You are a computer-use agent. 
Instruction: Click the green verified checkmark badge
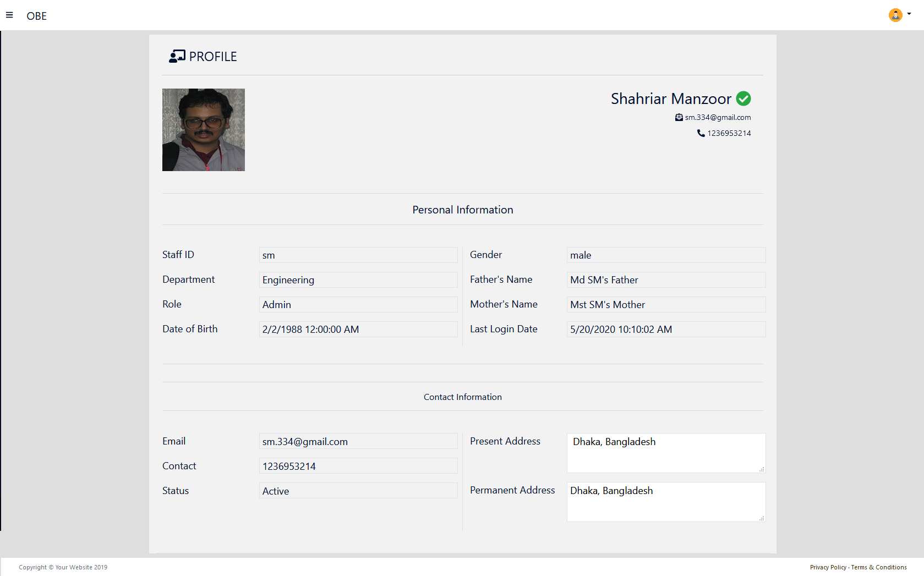tap(743, 98)
